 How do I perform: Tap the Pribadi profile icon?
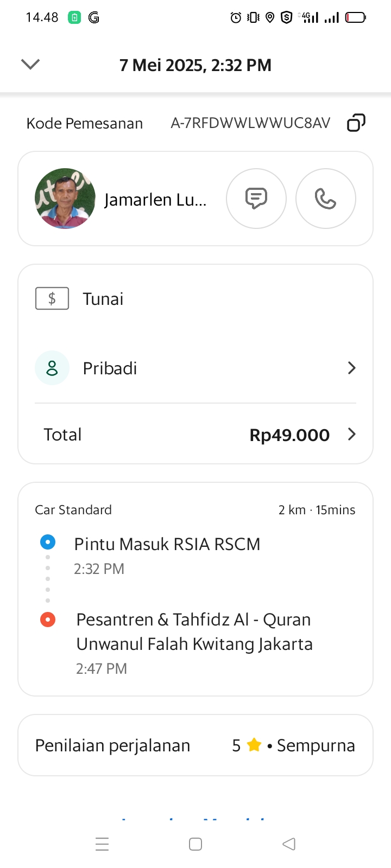pyautogui.click(x=52, y=368)
